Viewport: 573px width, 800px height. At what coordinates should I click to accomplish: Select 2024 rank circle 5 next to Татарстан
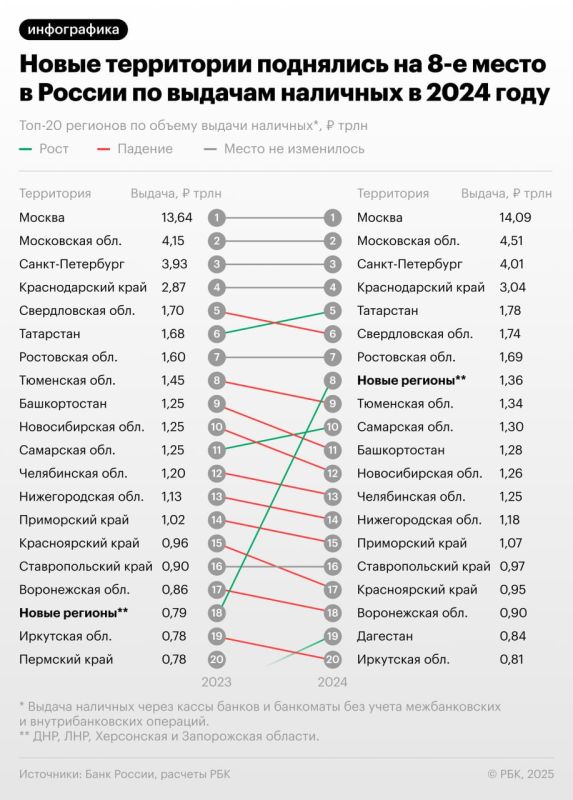(x=332, y=311)
